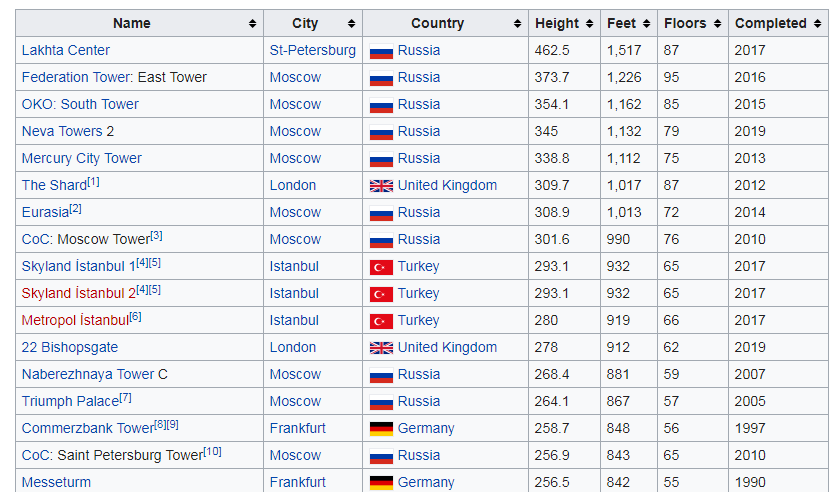
Task: Select height value 256.9
Action: (x=552, y=455)
